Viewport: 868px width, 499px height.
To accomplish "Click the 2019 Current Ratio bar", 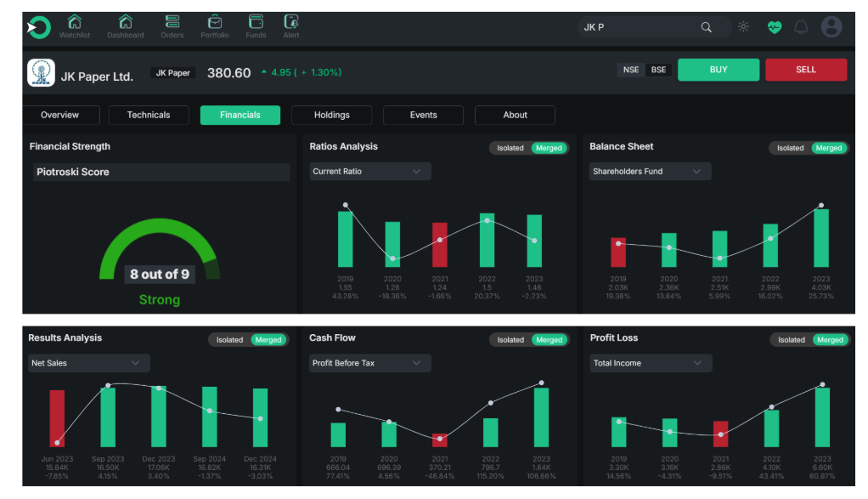I will 346,239.
